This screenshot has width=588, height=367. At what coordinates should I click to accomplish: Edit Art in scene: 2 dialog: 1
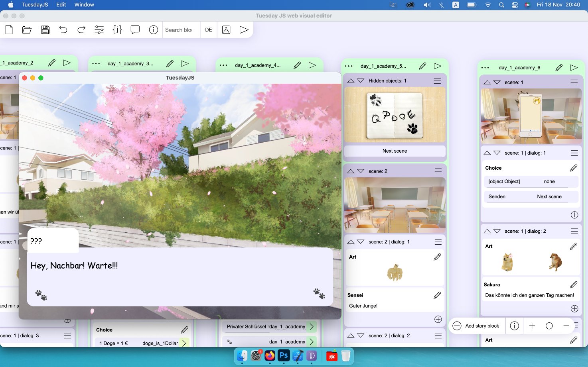tap(437, 257)
